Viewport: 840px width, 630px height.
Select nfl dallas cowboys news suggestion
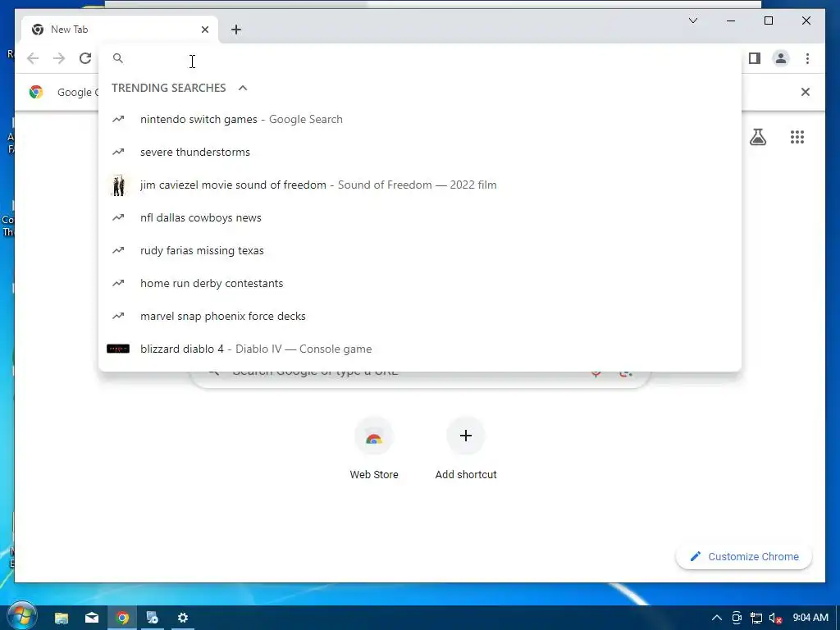point(420,217)
